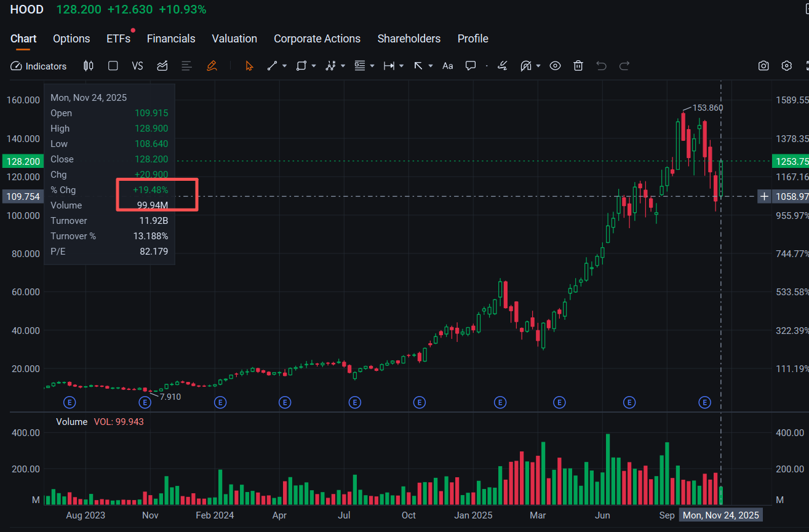Click the earnings E marker near Jan 2025
The height and width of the screenshot is (532, 809).
click(x=500, y=402)
